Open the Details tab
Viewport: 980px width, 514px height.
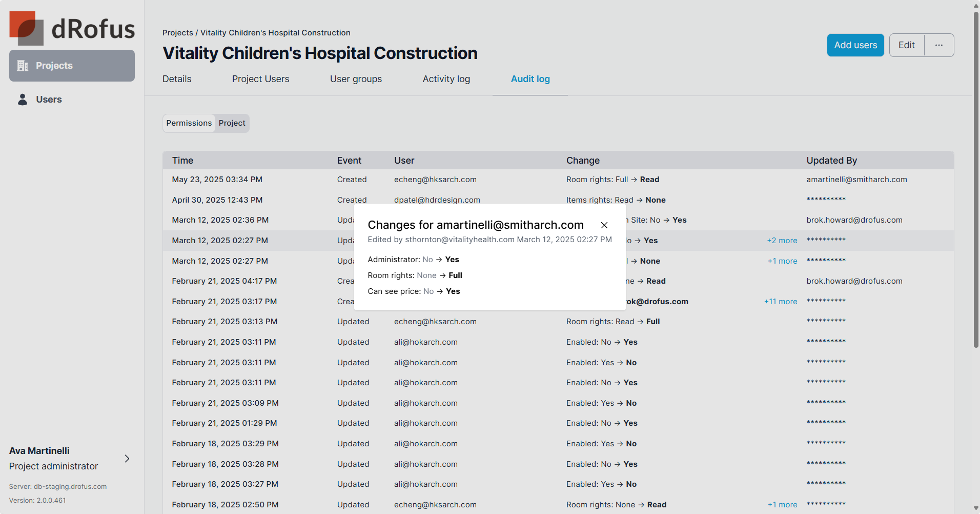coord(177,79)
